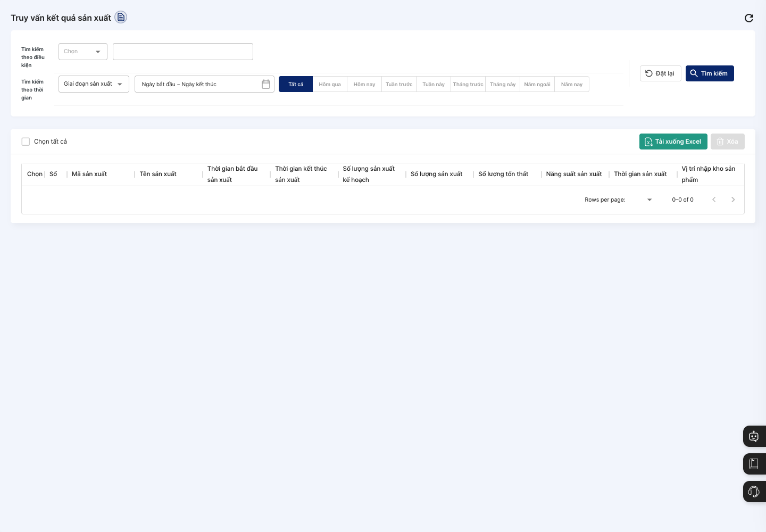Select the 'Tuần này' time filter

tap(434, 84)
